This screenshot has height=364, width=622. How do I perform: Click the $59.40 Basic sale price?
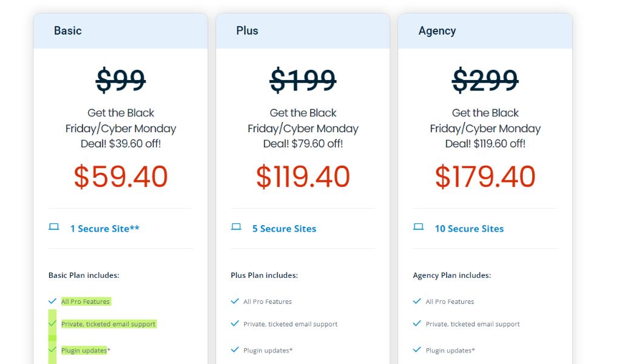[x=121, y=177]
